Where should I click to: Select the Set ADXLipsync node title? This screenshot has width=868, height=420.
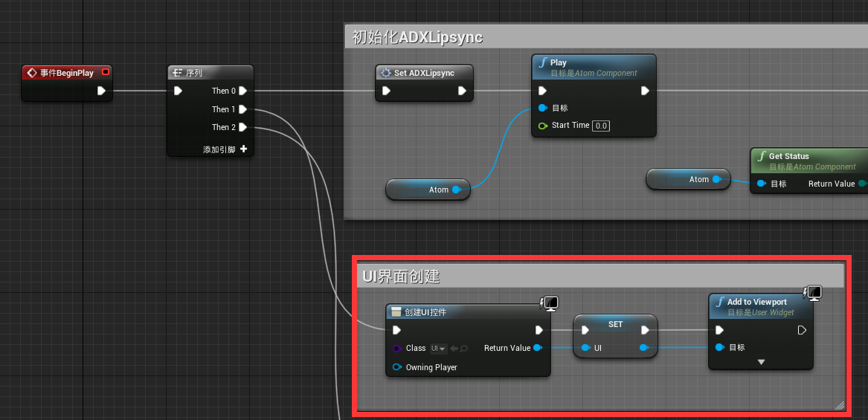point(424,73)
